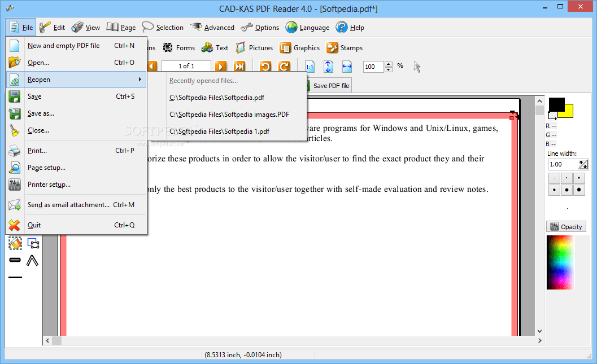The width and height of the screenshot is (597, 364).
Task: Open the Options menu
Action: 260,28
